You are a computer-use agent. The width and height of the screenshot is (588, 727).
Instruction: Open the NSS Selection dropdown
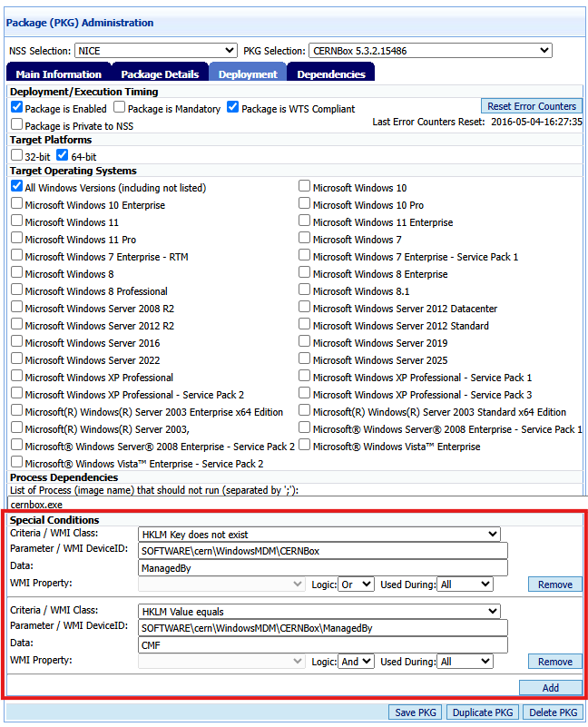tap(155, 50)
